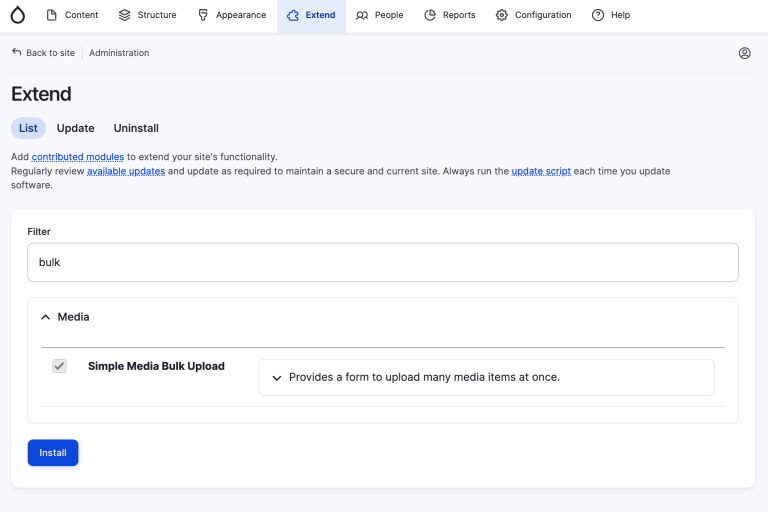The image size is (768, 512).
Task: Open the Appearance menu
Action: pyautogui.click(x=241, y=15)
